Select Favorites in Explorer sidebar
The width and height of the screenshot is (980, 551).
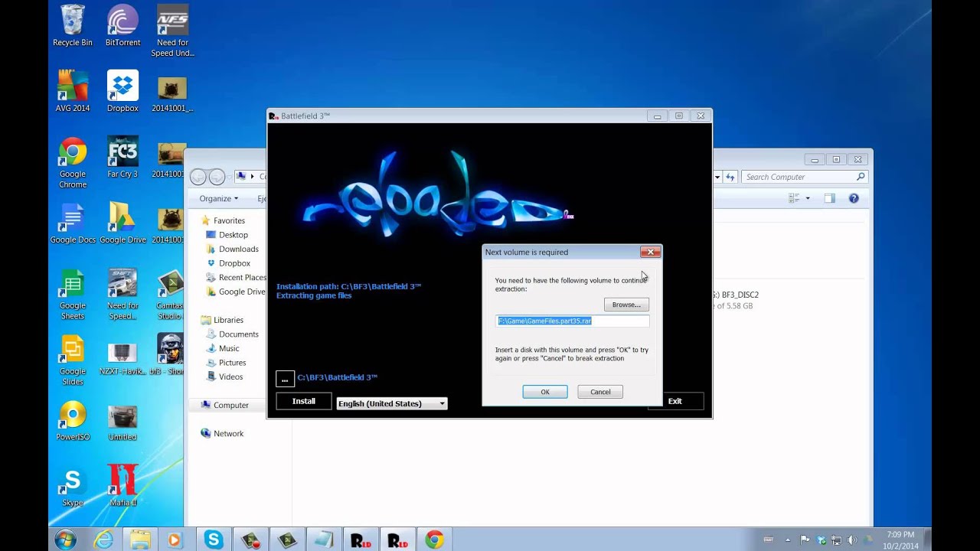pos(229,220)
